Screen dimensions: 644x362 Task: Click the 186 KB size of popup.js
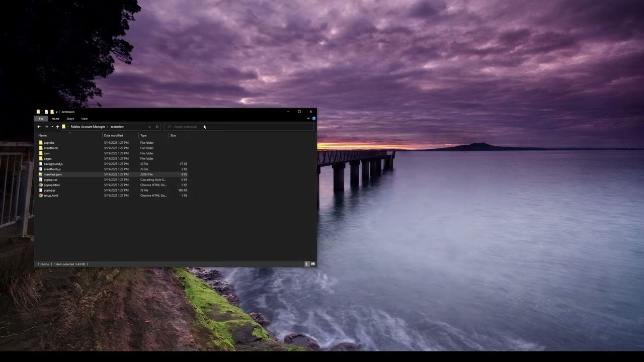183,190
